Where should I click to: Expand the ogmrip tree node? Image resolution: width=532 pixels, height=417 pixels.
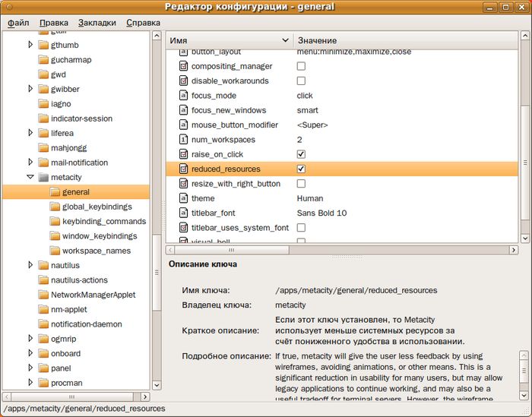tap(30, 338)
